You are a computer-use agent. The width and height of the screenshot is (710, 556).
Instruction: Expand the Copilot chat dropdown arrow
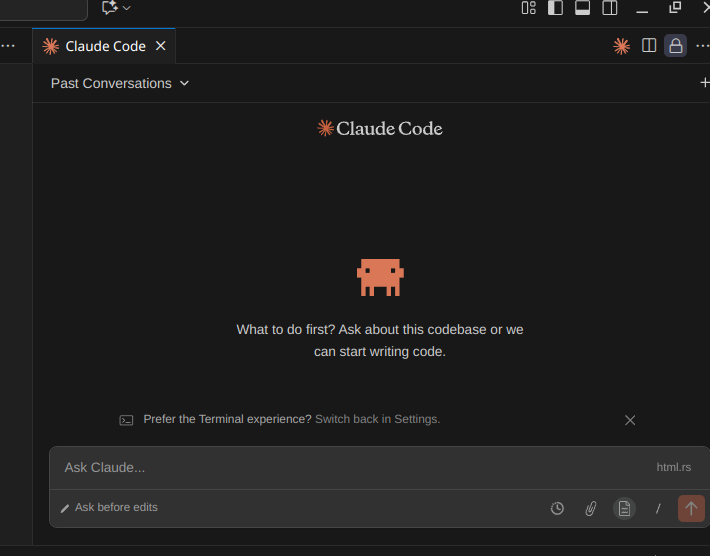pyautogui.click(x=127, y=8)
